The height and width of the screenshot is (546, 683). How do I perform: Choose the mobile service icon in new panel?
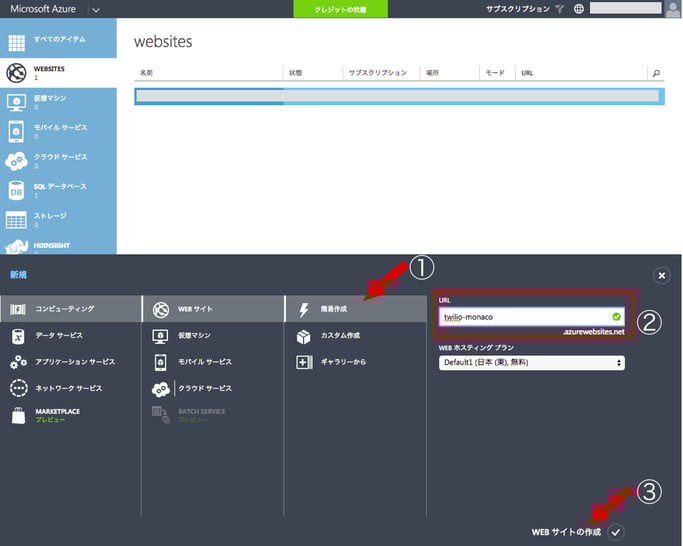pyautogui.click(x=160, y=362)
